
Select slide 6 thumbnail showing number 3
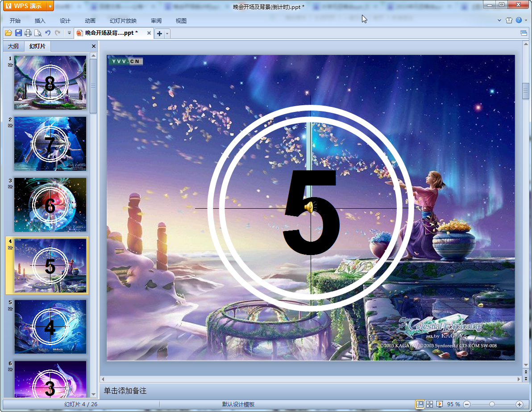click(x=50, y=379)
